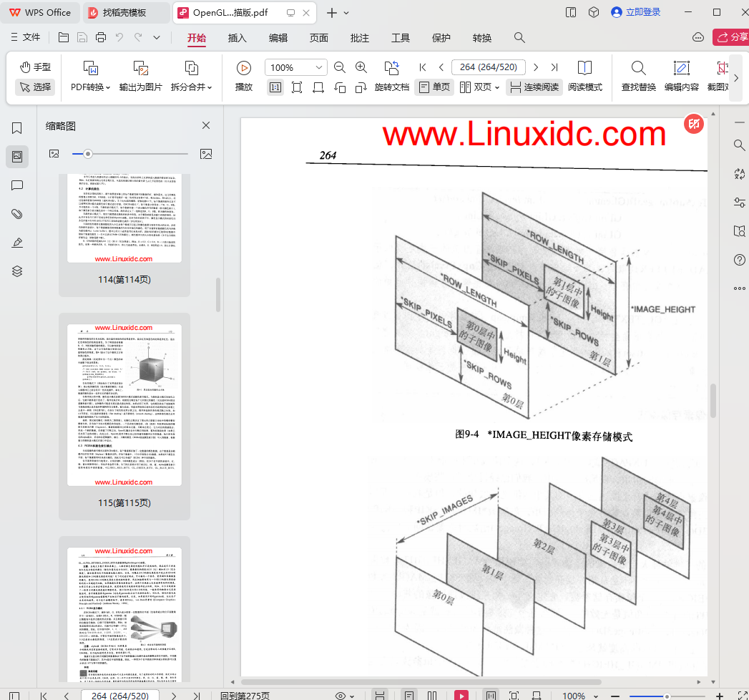Open the 批注 annotation tab

click(x=360, y=38)
